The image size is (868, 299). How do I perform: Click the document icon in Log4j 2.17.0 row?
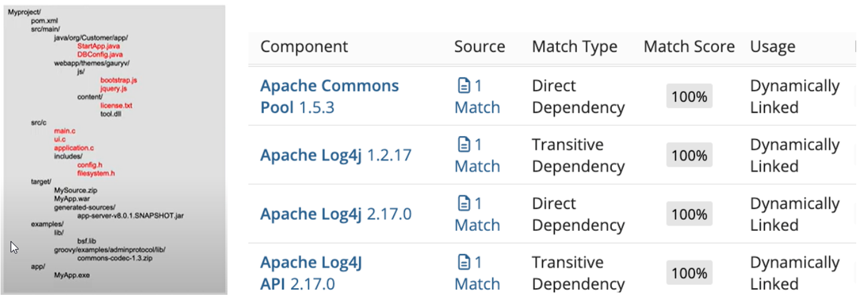coord(464,204)
